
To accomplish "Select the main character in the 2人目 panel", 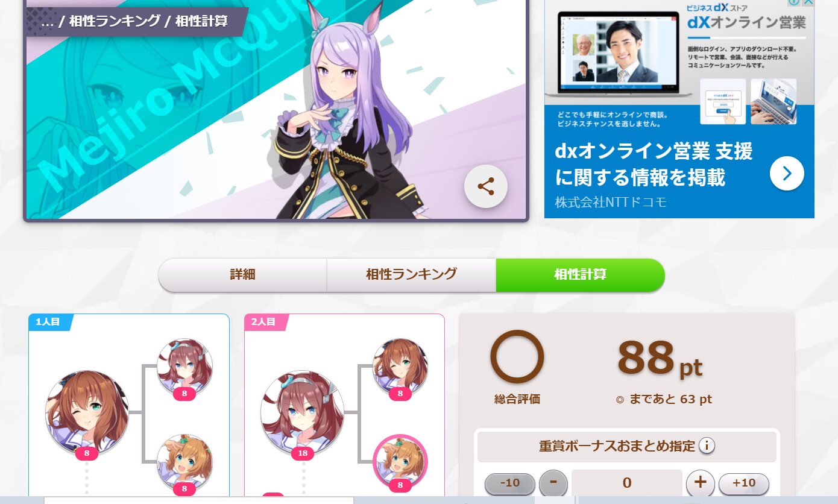I will [303, 412].
